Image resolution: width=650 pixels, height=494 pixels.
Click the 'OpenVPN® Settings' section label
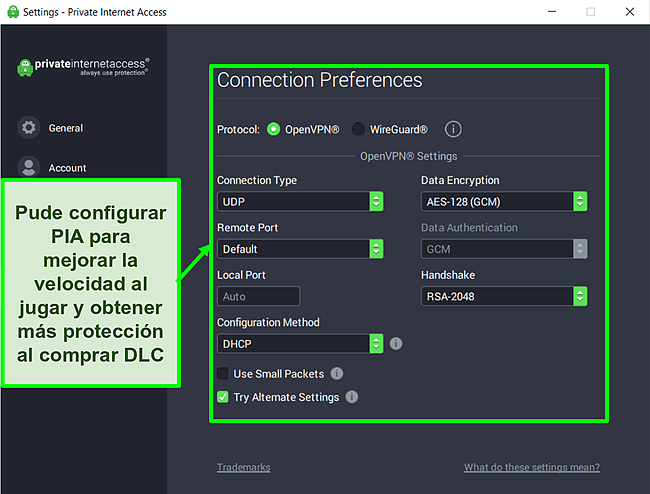408,156
